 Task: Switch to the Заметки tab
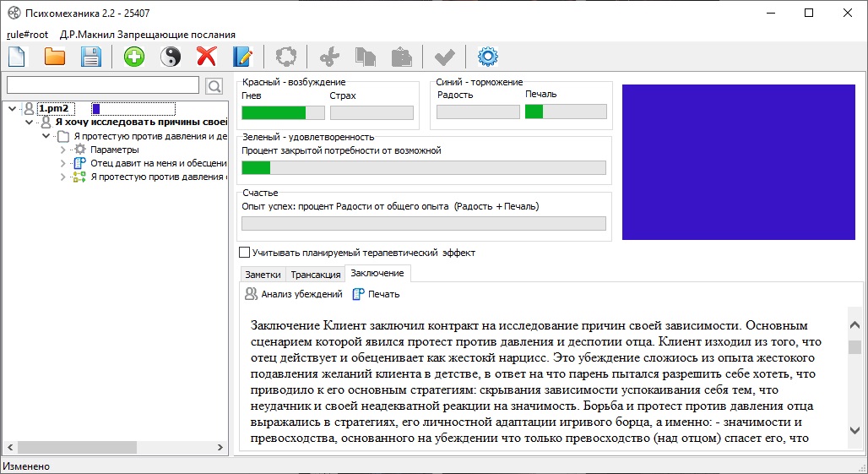pyautogui.click(x=262, y=275)
